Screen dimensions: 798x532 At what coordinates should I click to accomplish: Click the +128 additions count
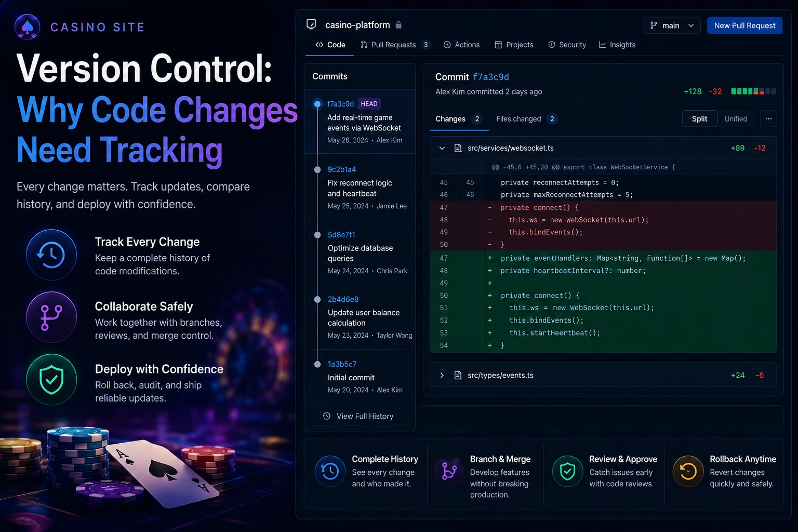[x=693, y=91]
